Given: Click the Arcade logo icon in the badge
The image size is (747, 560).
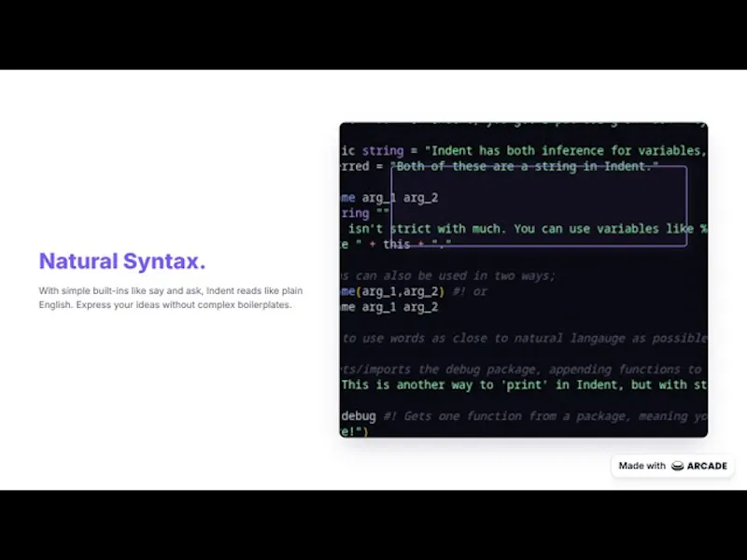Looking at the screenshot, I should click(677, 466).
